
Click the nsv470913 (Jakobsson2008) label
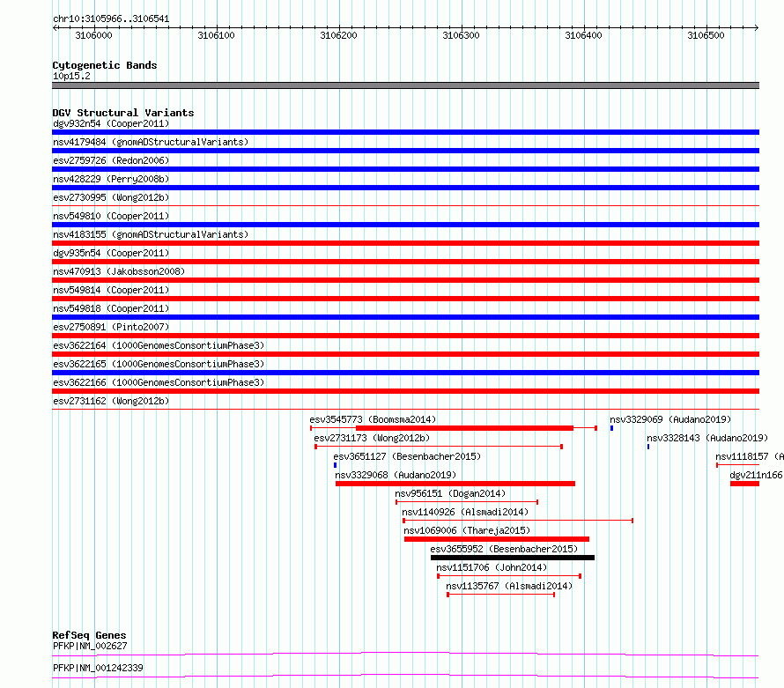tap(119, 271)
